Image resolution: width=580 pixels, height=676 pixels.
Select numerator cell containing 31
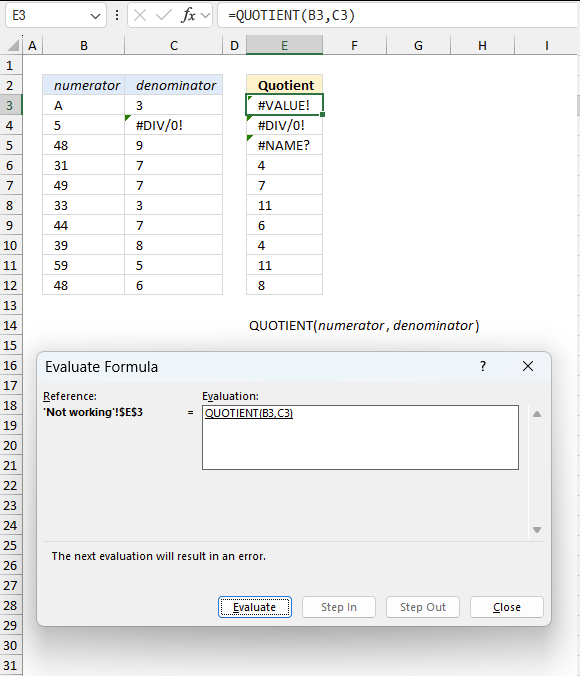point(84,166)
